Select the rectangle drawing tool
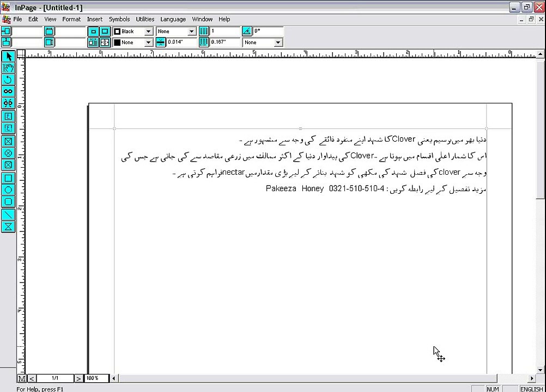 tap(8, 178)
